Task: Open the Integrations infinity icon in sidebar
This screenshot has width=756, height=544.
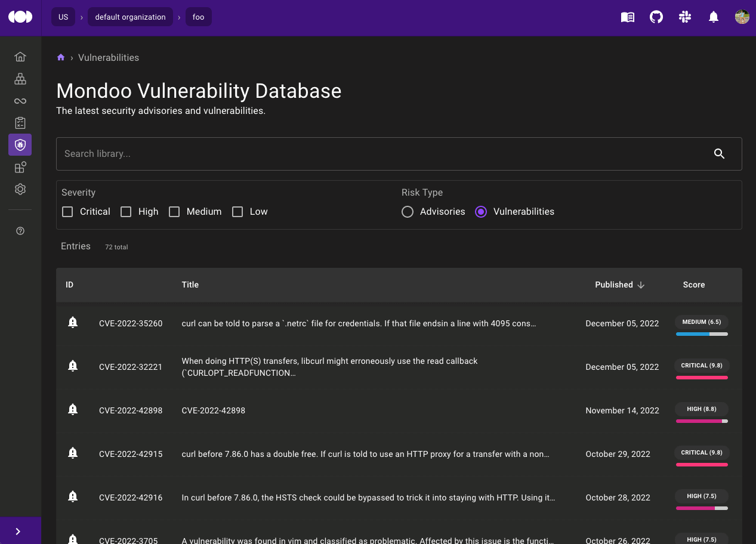Action: tap(20, 100)
